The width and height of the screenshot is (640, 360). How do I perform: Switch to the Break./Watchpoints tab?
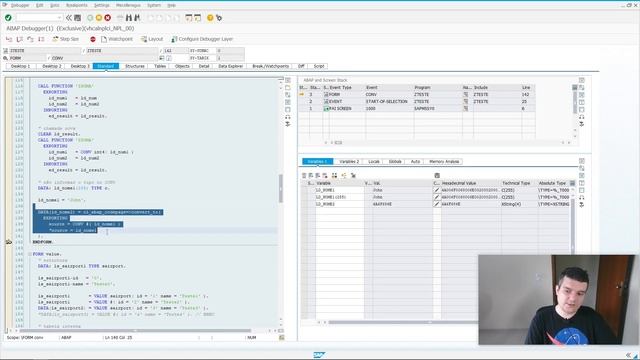pos(270,66)
